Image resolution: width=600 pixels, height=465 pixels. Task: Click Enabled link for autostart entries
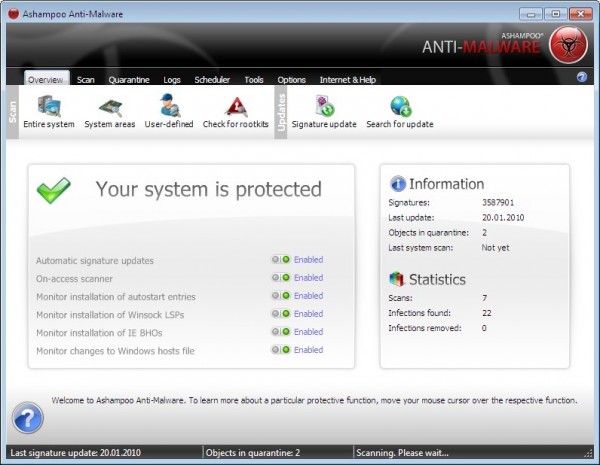pyautogui.click(x=308, y=295)
